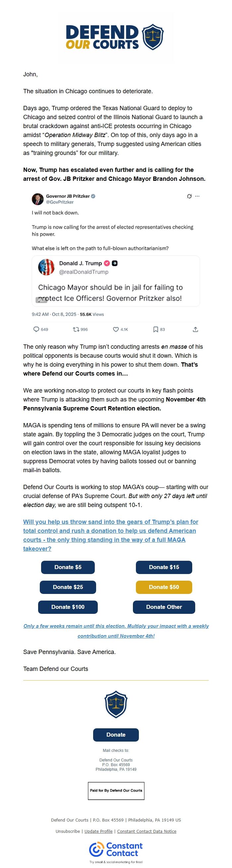Click the weekly contribution italic link
The image size is (232, 868).
click(116, 630)
